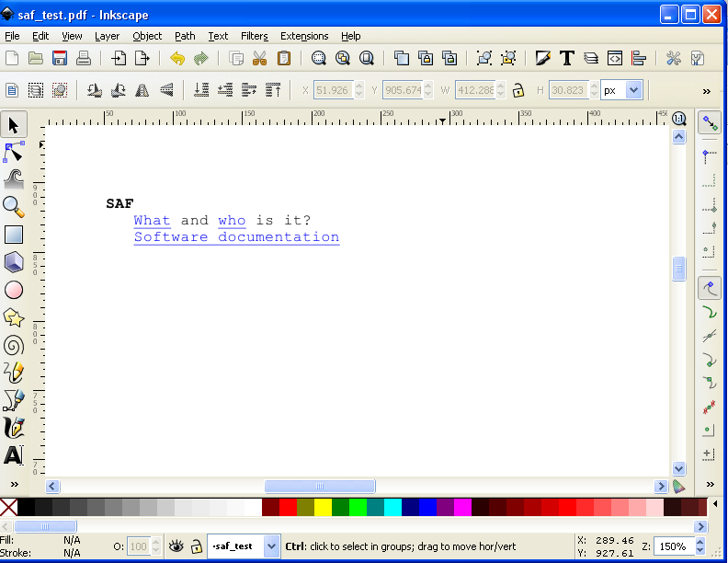Toggle layer visibility eye icon
The image size is (728, 563).
[176, 546]
